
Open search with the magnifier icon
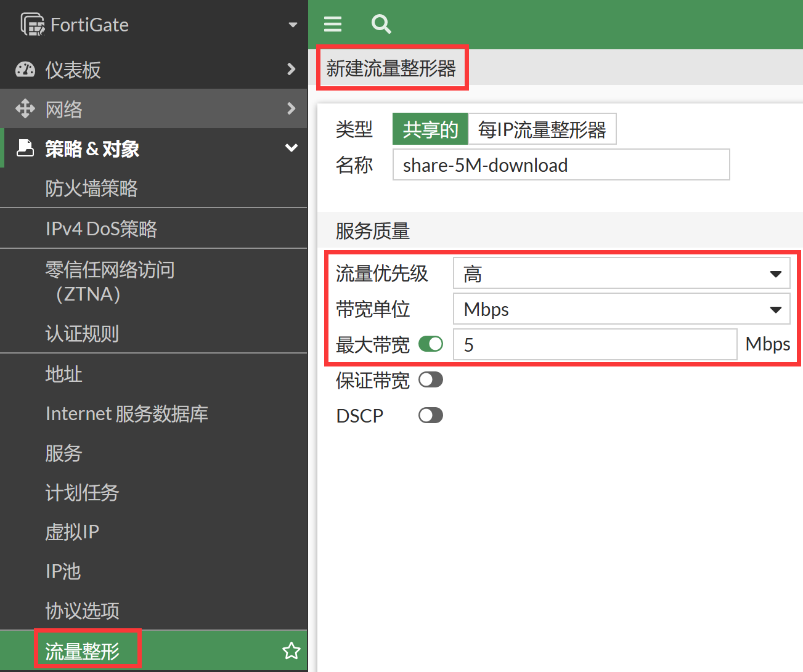(381, 24)
